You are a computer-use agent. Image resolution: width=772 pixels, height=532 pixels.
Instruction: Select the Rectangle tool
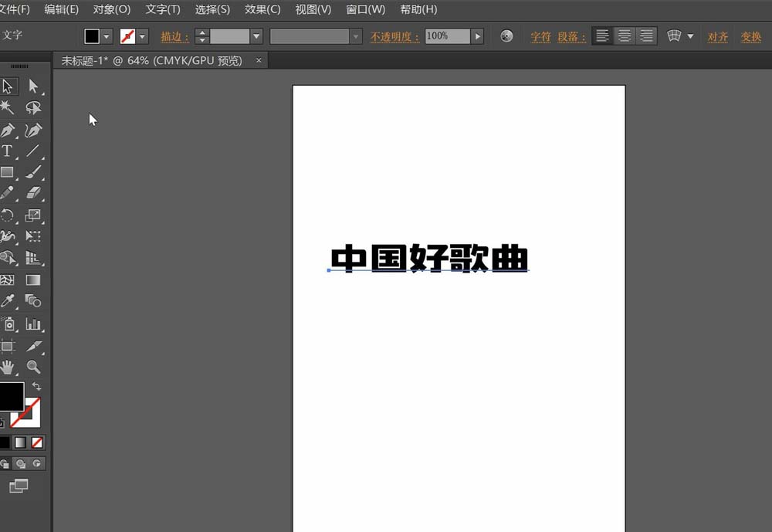[7, 172]
